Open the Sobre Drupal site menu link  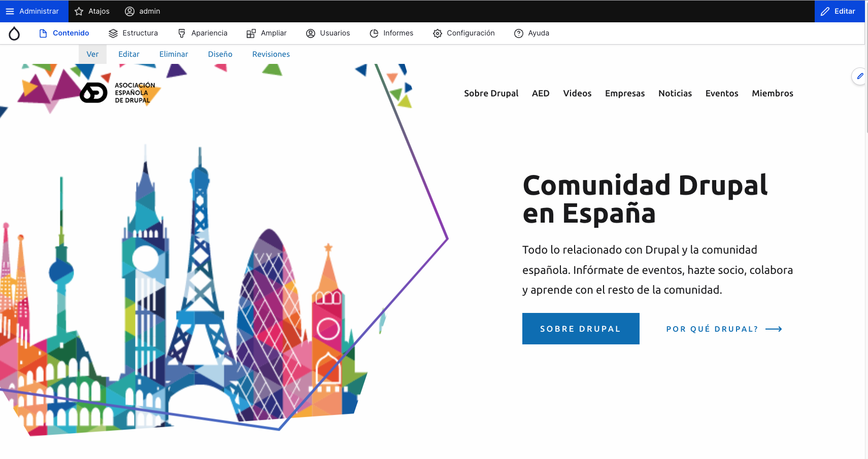[x=491, y=93]
